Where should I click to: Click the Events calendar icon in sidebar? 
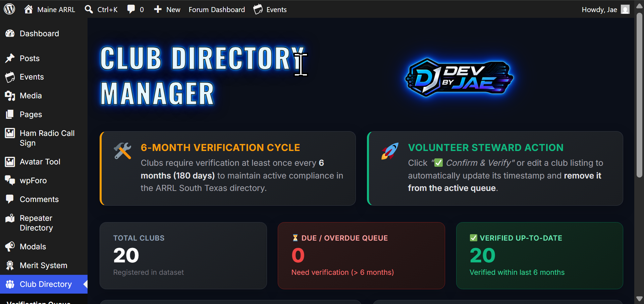point(10,77)
